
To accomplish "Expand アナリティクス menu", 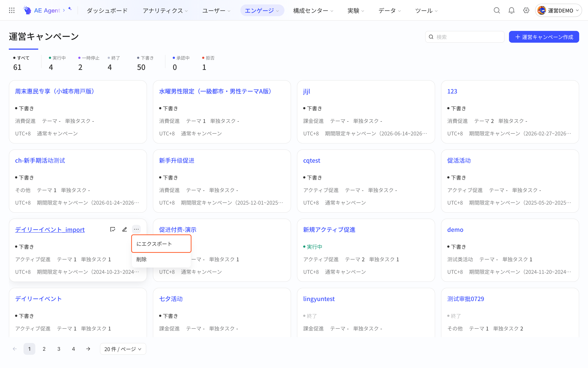I will (165, 10).
